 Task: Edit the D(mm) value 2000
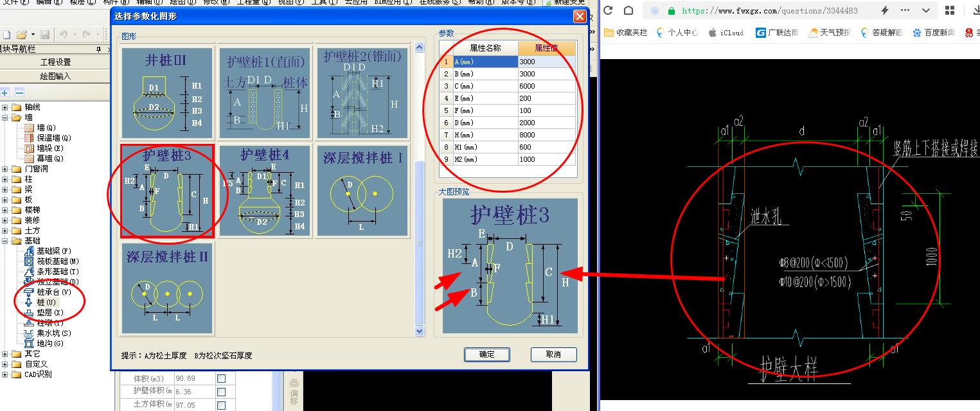[x=546, y=123]
